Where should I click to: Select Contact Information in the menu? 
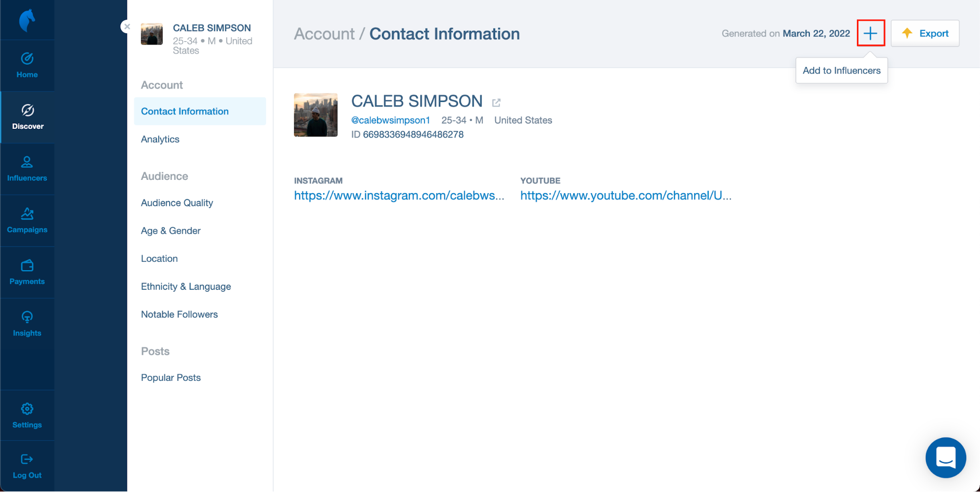[200, 111]
